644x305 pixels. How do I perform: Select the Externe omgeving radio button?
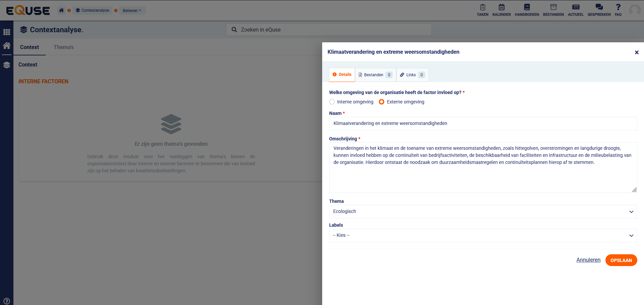point(382,102)
